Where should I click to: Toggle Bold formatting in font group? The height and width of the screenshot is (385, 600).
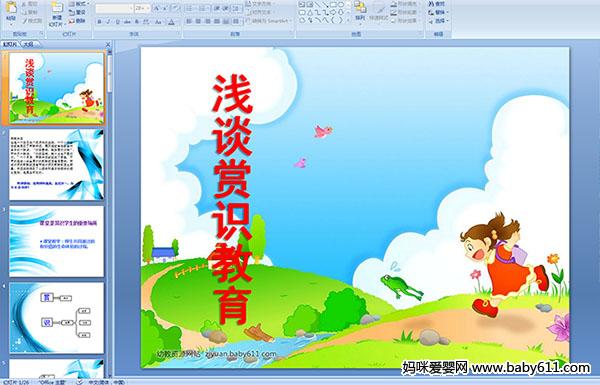point(99,22)
